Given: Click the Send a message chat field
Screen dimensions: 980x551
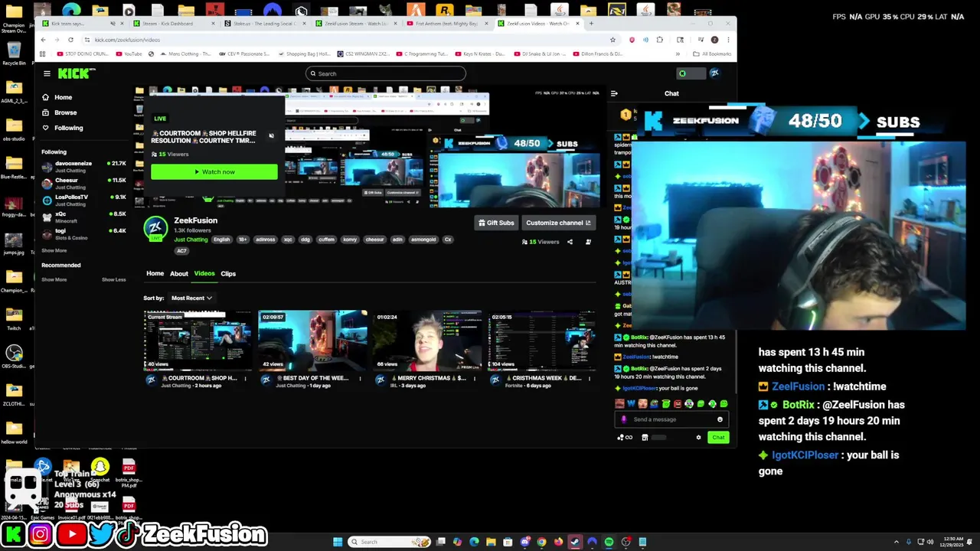Looking at the screenshot, I should (x=671, y=419).
